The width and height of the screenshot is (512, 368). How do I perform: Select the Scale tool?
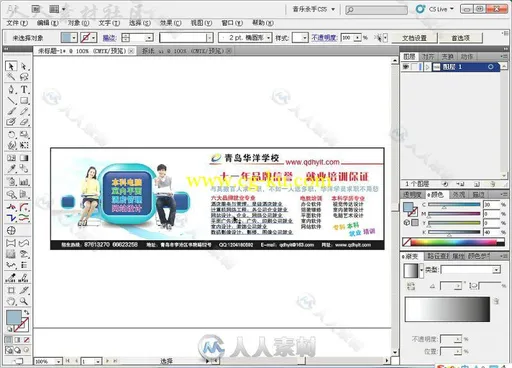click(24, 134)
